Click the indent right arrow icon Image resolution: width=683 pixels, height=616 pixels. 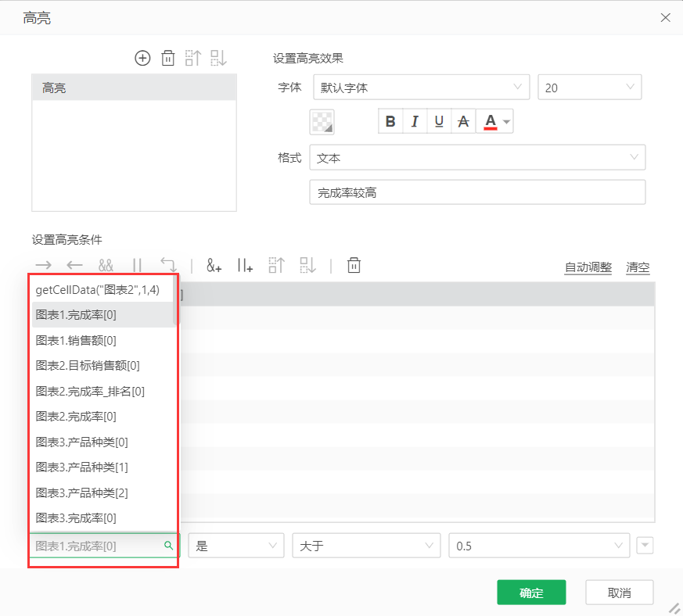click(x=43, y=266)
